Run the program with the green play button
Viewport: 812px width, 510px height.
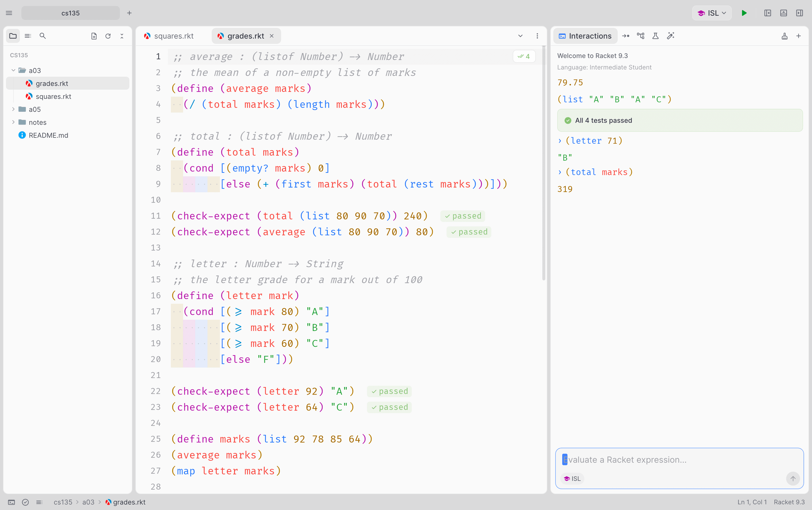click(744, 13)
